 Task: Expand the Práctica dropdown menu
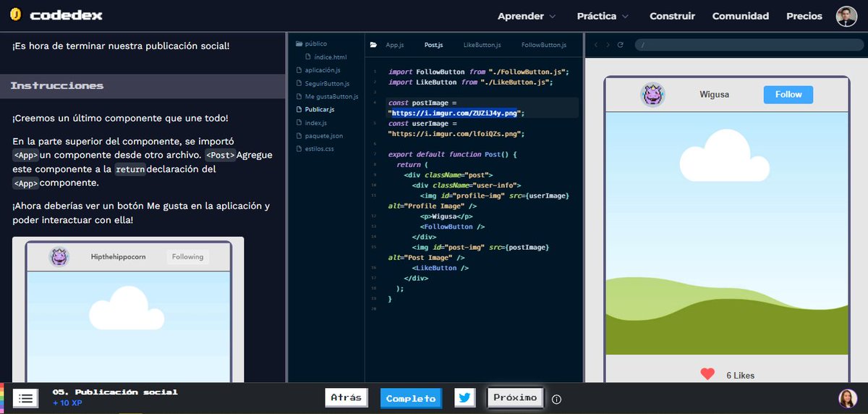[x=603, y=16]
